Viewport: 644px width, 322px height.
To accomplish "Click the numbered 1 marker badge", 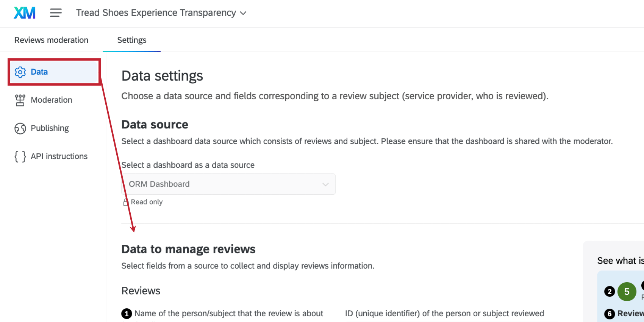I will point(127,314).
